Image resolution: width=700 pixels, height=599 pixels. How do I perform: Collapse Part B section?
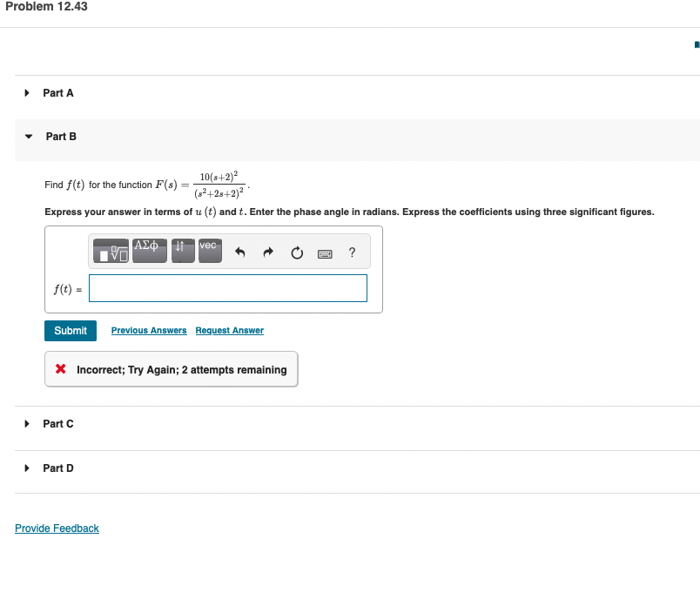(29, 137)
